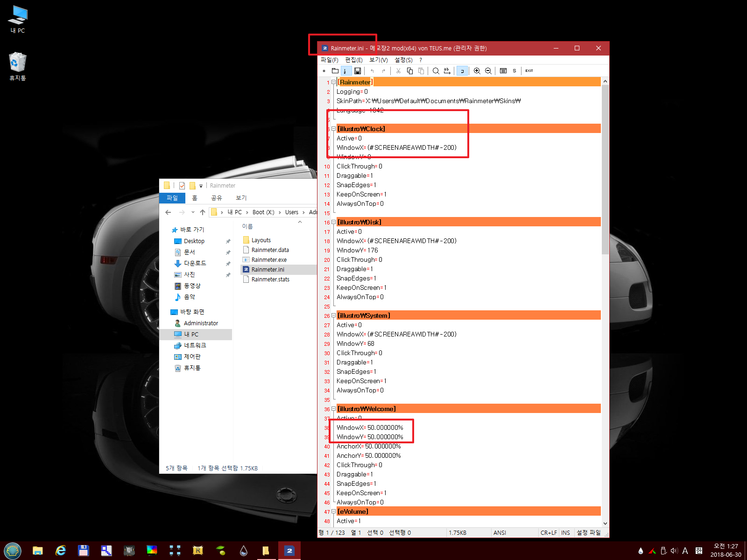This screenshot has width=747, height=560.
Task: Open the 설정(S) menu
Action: [403, 60]
